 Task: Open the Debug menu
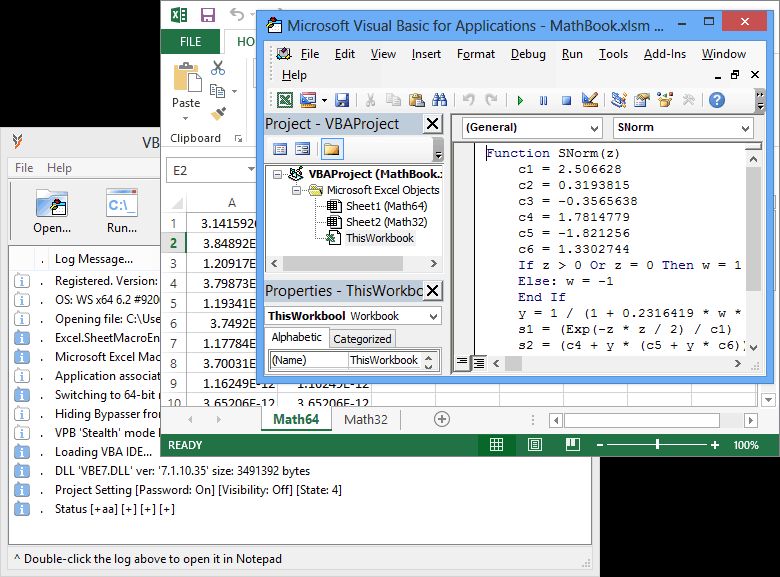[x=528, y=54]
